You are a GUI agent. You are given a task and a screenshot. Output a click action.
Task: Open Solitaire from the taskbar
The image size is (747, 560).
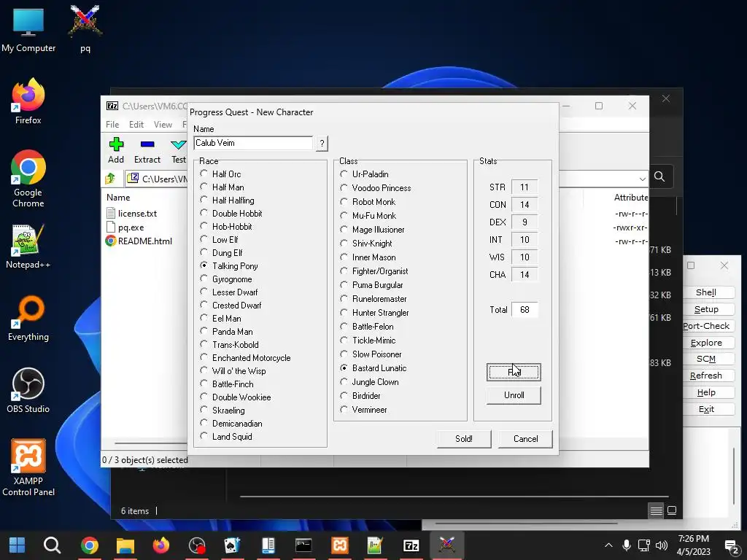coord(233,545)
